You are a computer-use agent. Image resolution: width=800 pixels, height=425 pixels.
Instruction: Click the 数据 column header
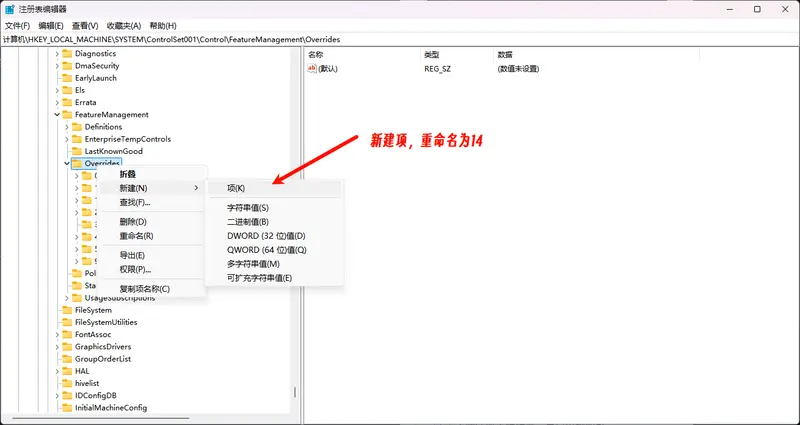pos(596,55)
